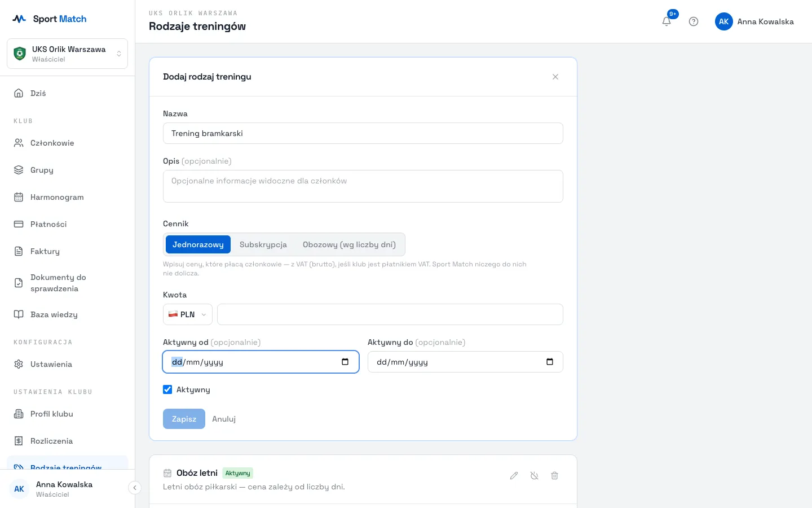Select Obozowy (wg liczby dni) pricing
This screenshot has height=508, width=812.
tap(349, 244)
